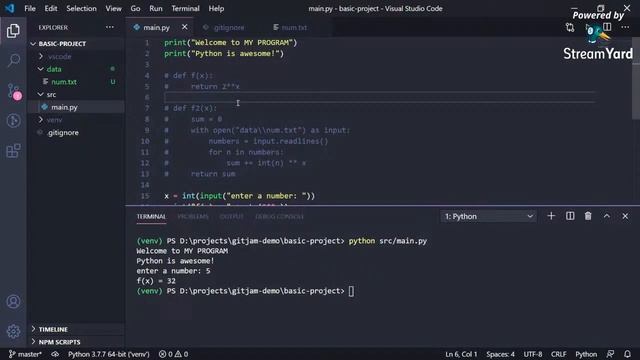Click the VS Code logo icon
Screen dimensions: 640x360
[9, 8]
